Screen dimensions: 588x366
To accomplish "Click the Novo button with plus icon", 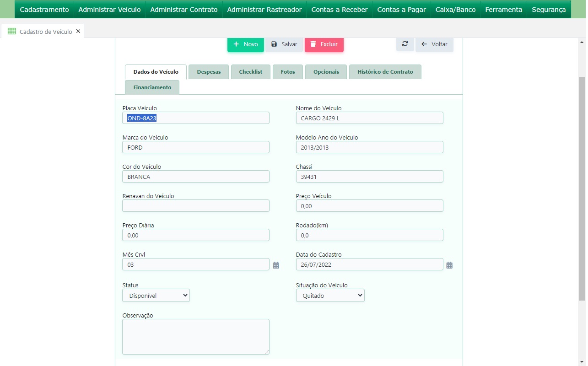I will (245, 44).
